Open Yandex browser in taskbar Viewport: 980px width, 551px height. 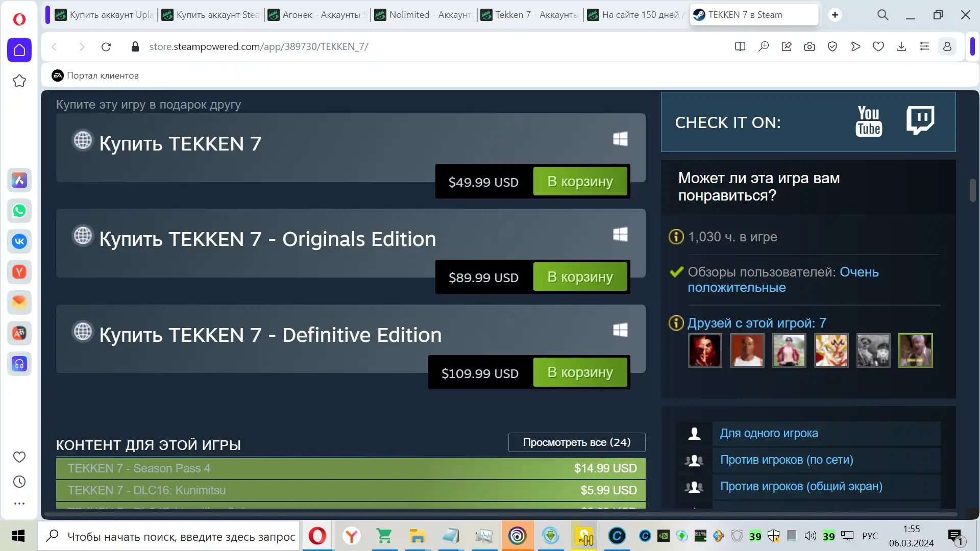351,536
